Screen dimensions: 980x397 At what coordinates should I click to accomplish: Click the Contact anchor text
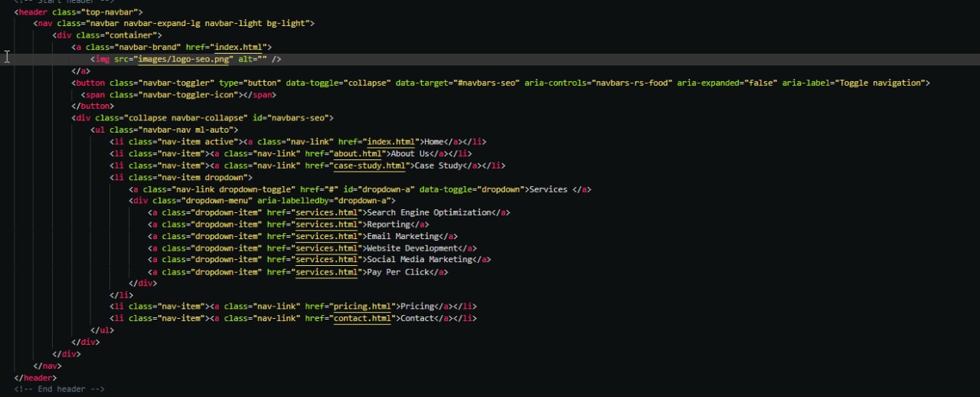pyautogui.click(x=417, y=318)
